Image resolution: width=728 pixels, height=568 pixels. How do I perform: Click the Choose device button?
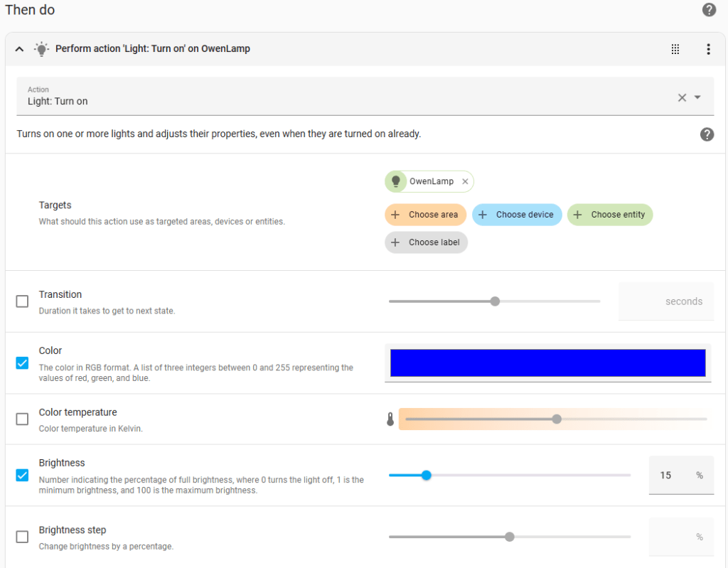(x=517, y=215)
